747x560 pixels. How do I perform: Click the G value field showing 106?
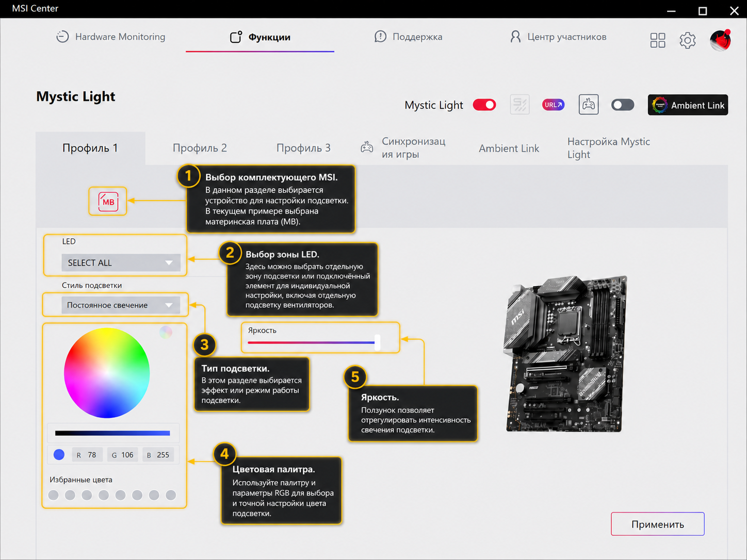tap(123, 455)
